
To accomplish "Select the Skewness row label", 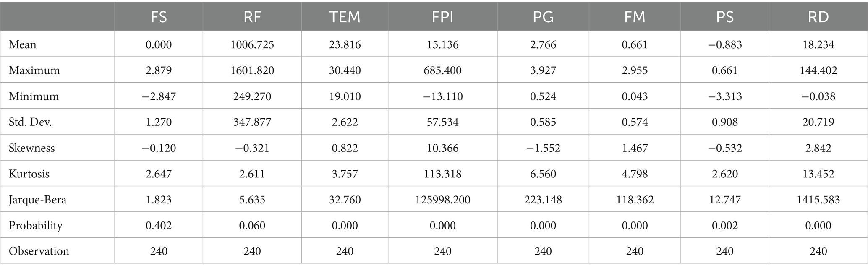I will click(x=32, y=148).
